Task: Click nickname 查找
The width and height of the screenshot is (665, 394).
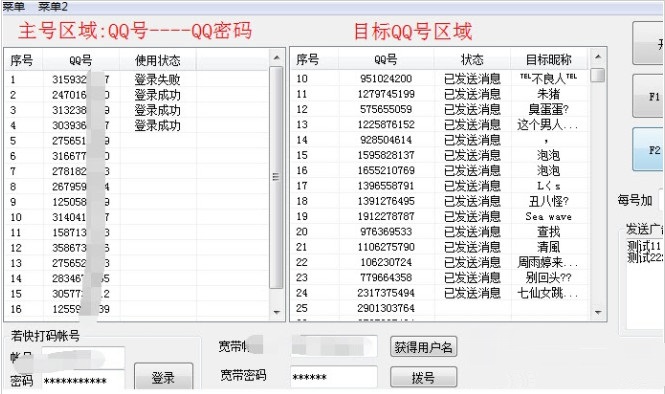Action: tap(548, 232)
